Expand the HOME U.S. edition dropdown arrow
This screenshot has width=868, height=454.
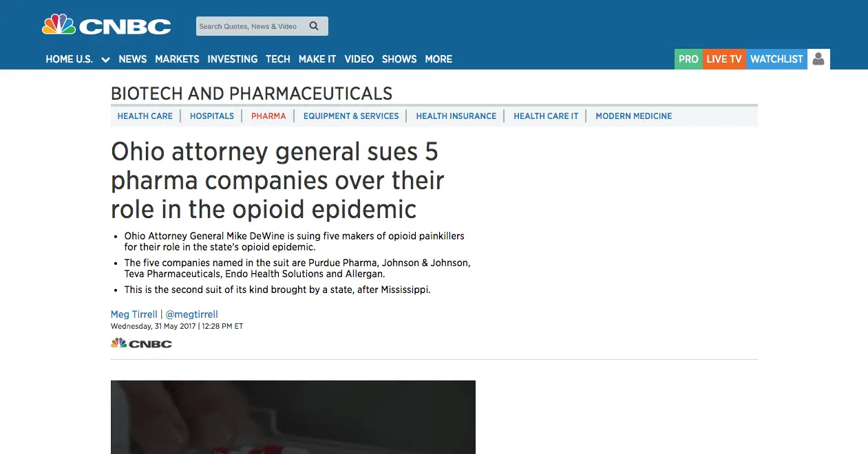point(105,60)
